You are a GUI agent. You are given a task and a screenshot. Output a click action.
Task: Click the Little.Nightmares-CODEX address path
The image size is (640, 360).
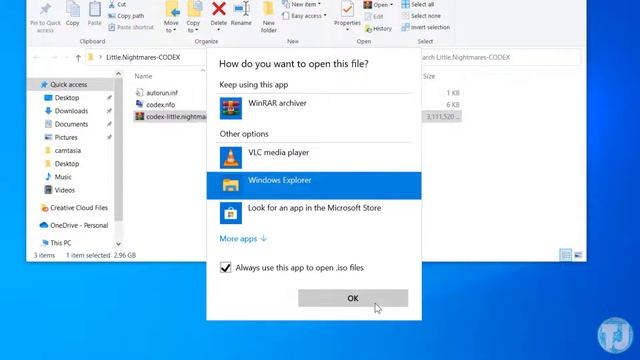143,58
